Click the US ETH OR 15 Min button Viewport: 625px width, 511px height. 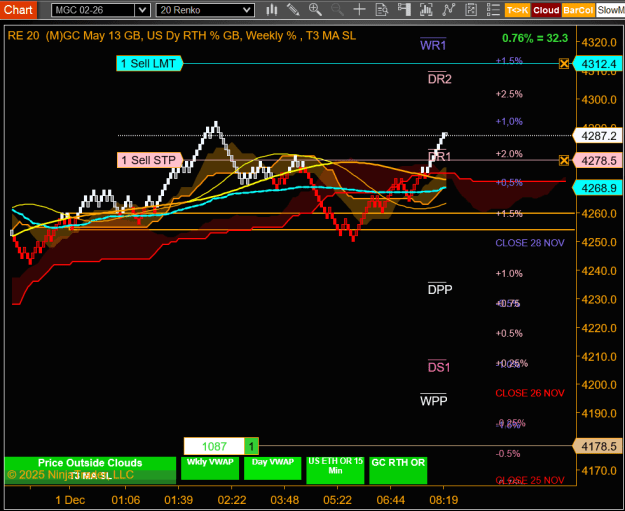pos(335,470)
